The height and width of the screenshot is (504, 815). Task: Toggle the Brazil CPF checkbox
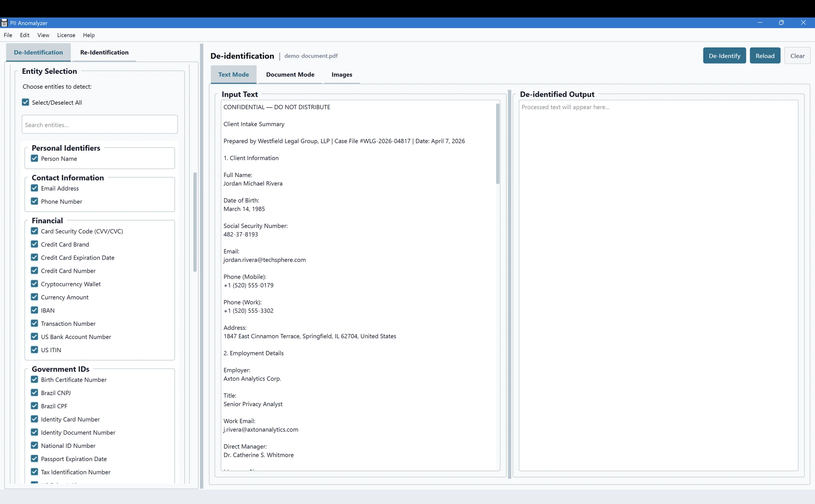click(x=34, y=406)
